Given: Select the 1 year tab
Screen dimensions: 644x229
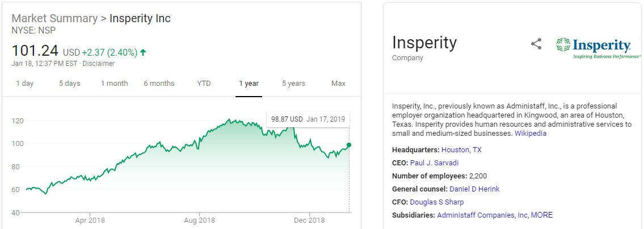Looking at the screenshot, I should pyautogui.click(x=249, y=84).
